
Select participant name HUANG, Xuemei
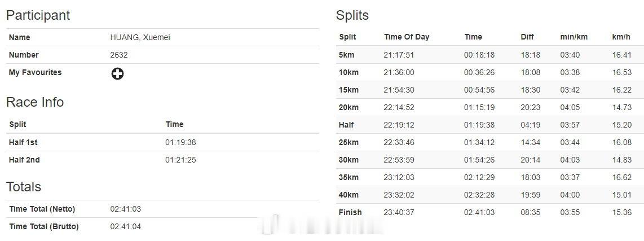click(140, 37)
